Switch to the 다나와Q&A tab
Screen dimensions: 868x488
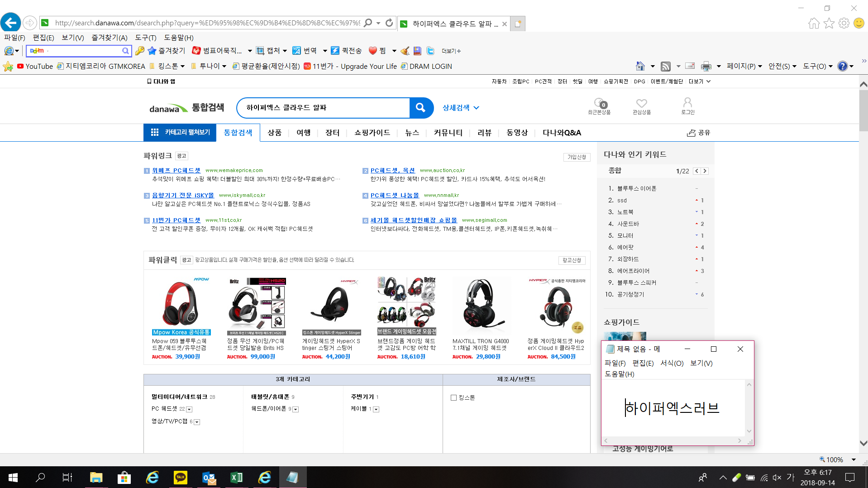pyautogui.click(x=562, y=133)
